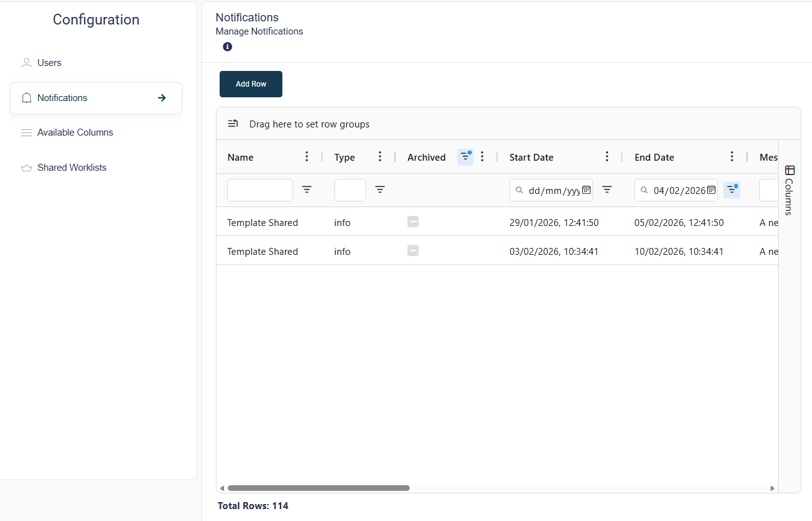Open Shared Worklists in sidebar
The width and height of the screenshot is (812, 521).
(72, 168)
